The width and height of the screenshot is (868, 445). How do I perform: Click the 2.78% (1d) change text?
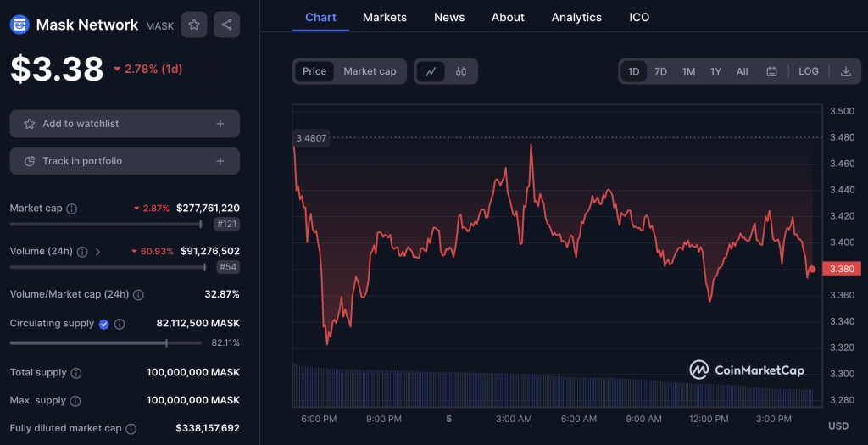tap(153, 70)
